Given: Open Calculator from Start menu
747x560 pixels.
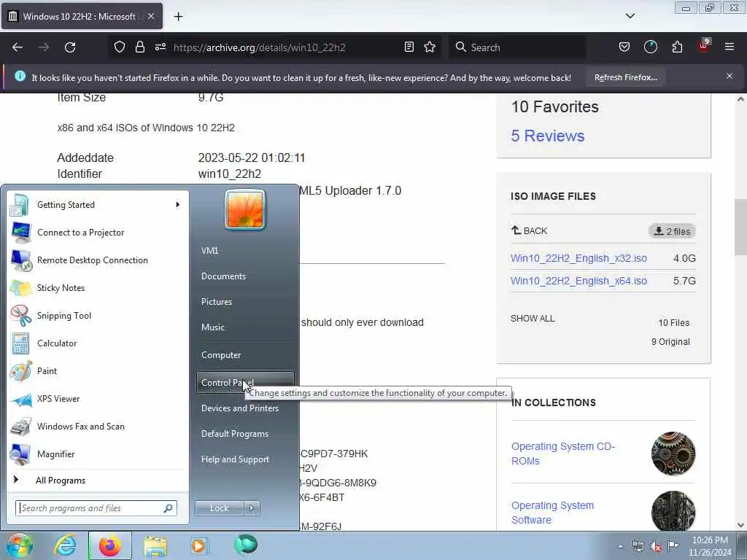Looking at the screenshot, I should 98,343.
